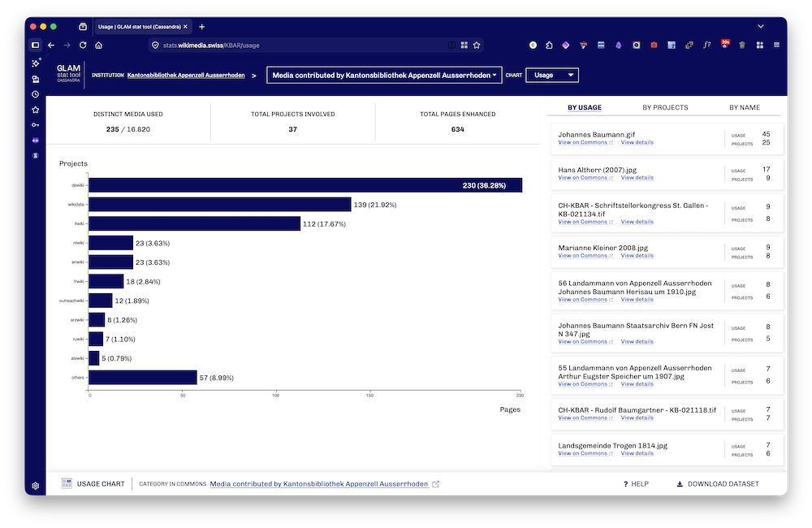
Task: Go to browser home page
Action: pyautogui.click(x=98, y=45)
